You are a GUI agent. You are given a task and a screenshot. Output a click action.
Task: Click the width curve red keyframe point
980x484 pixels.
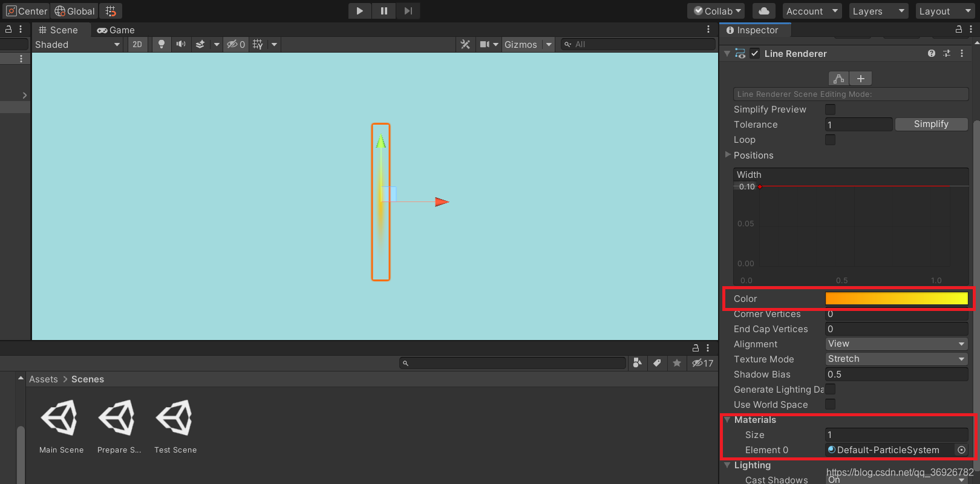tap(760, 187)
